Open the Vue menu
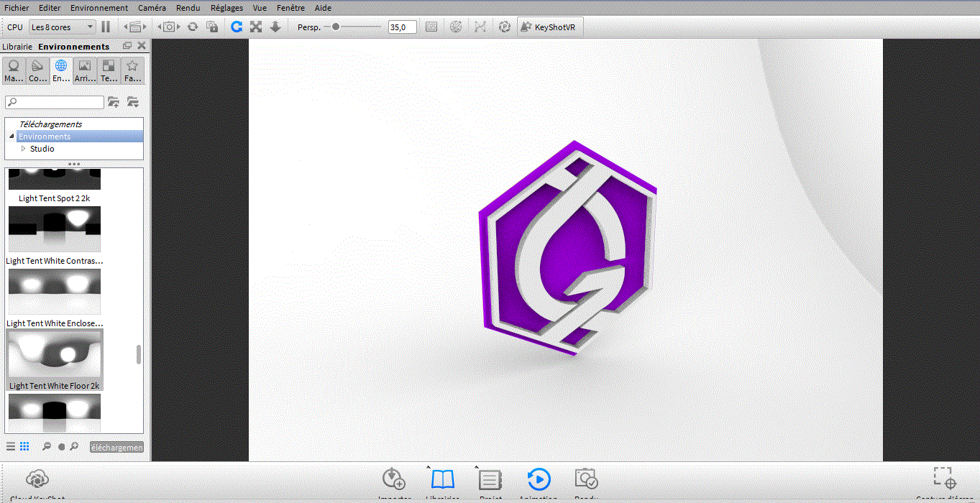 pyautogui.click(x=260, y=8)
